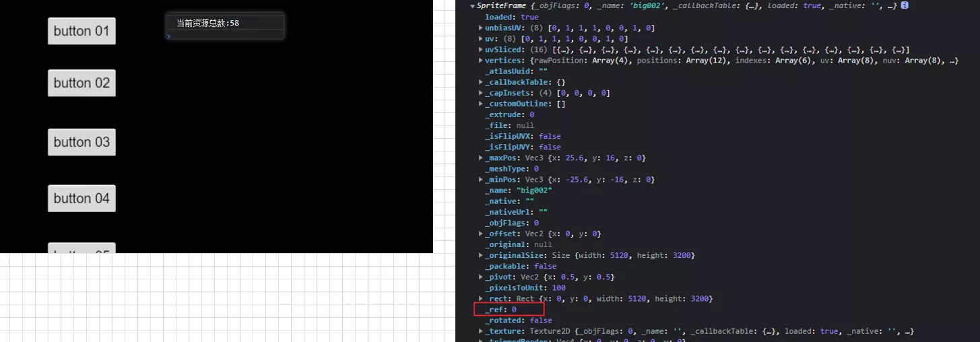Viewport: 980px width, 342px height.
Task: Expand the _minPos Vec3 entry
Action: tap(481, 180)
